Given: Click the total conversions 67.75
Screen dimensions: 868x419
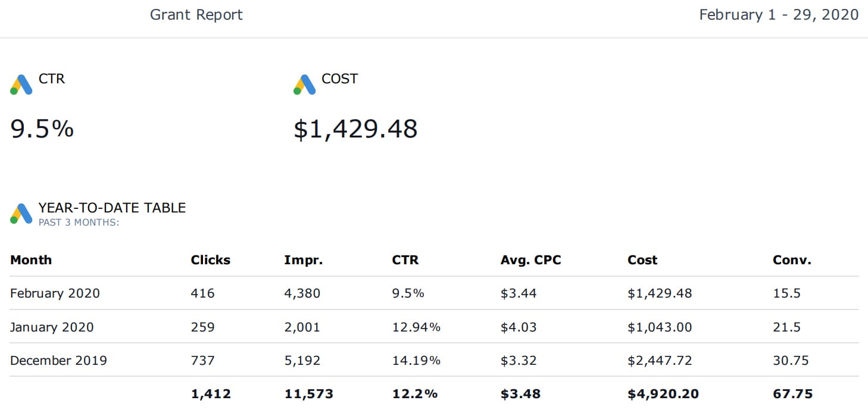Looking at the screenshot, I should (792, 394).
